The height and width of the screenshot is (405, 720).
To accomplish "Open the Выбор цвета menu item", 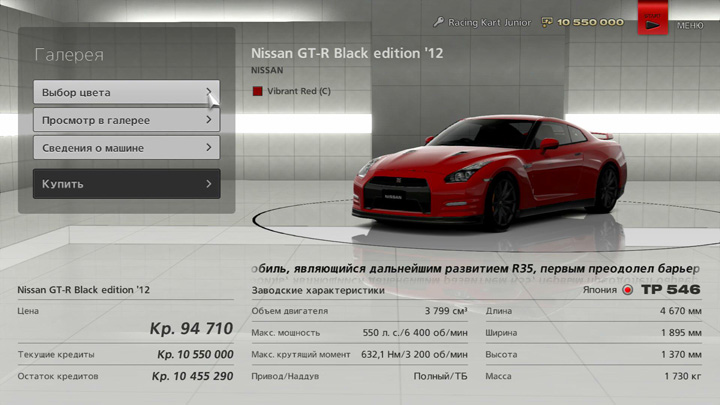I will (x=120, y=92).
